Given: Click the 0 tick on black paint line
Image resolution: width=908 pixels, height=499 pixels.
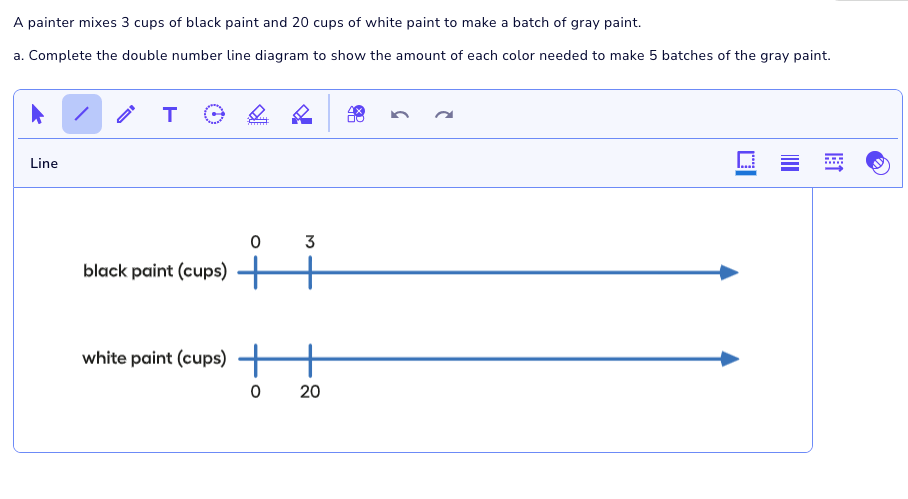Looking at the screenshot, I should point(255,272).
